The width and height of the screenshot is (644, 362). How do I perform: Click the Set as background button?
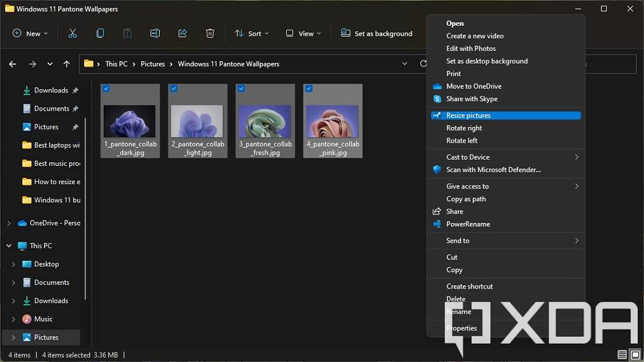pos(377,33)
